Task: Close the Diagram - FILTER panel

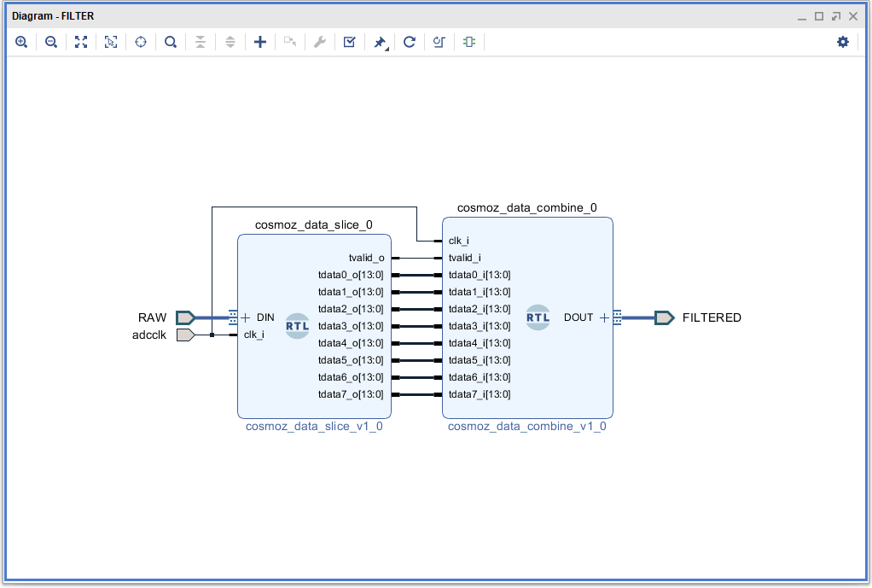Action: click(853, 16)
